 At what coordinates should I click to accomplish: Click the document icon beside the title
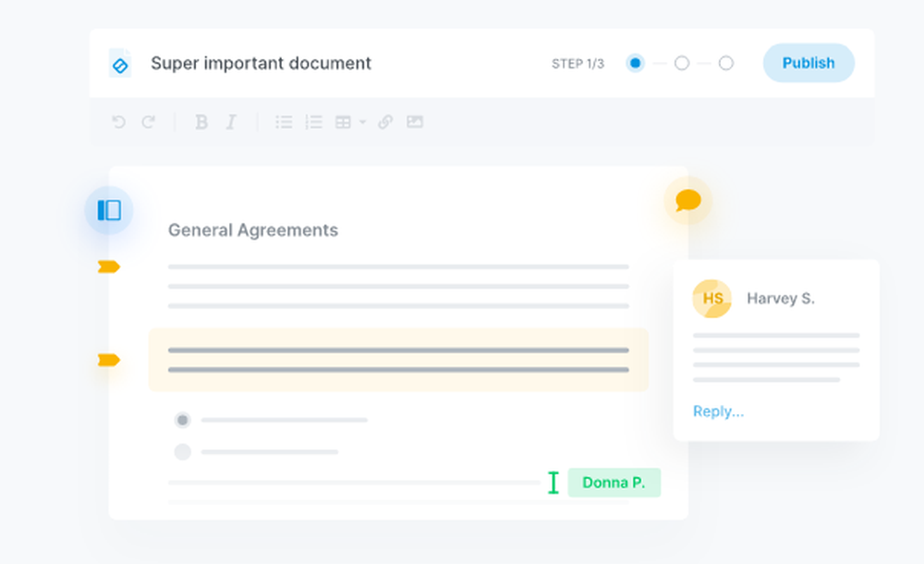[x=120, y=63]
